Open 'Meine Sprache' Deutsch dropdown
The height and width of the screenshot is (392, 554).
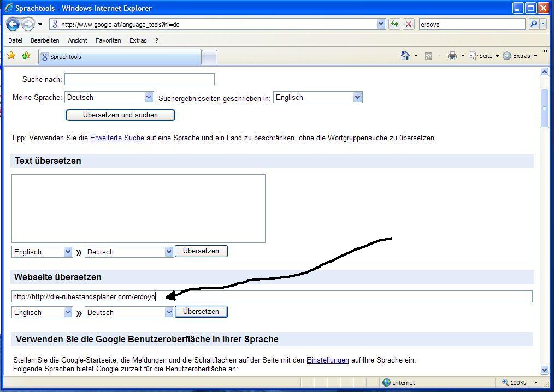click(109, 98)
